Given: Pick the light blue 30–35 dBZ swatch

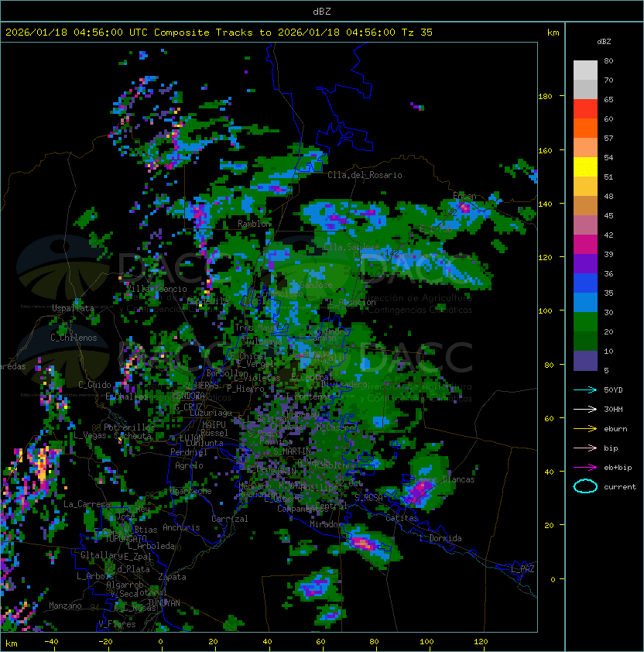Looking at the screenshot, I should [585, 303].
